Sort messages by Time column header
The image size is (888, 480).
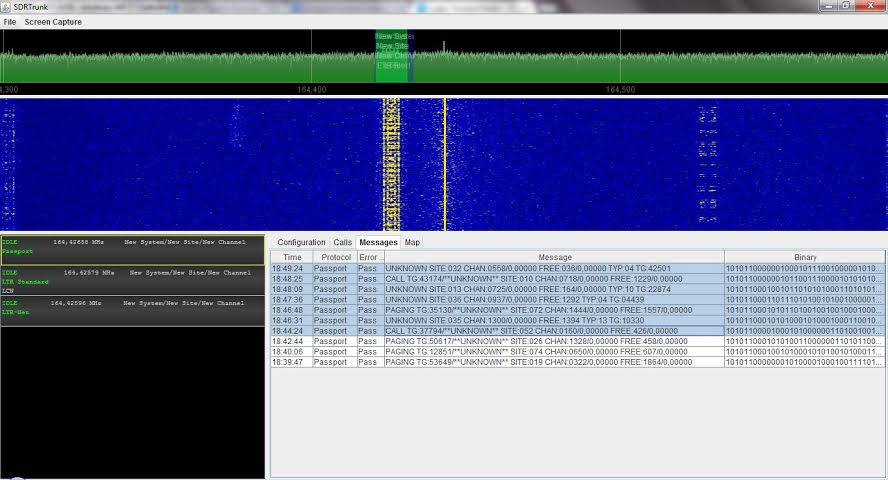click(x=292, y=257)
